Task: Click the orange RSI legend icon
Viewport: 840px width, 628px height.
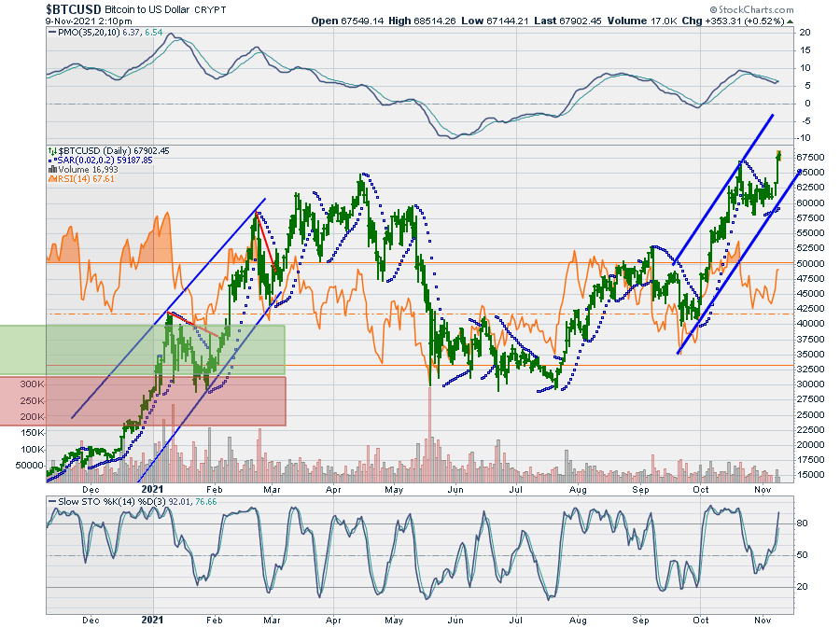Action: (50, 180)
